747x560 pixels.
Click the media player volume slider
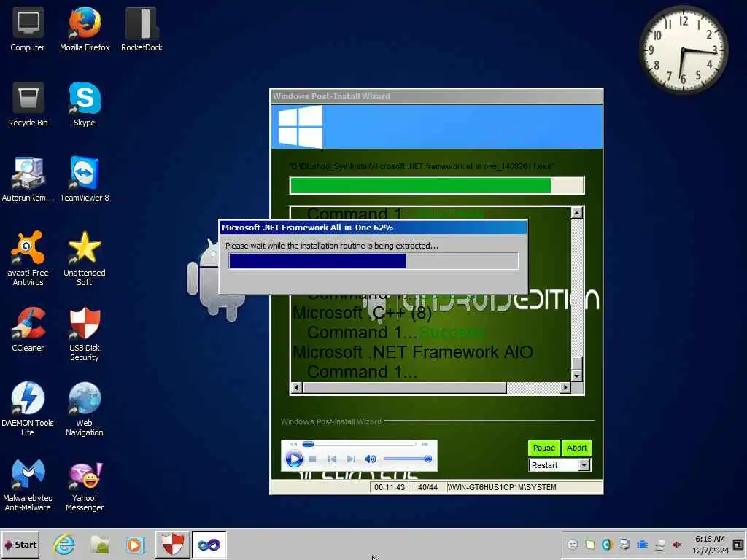point(407,459)
